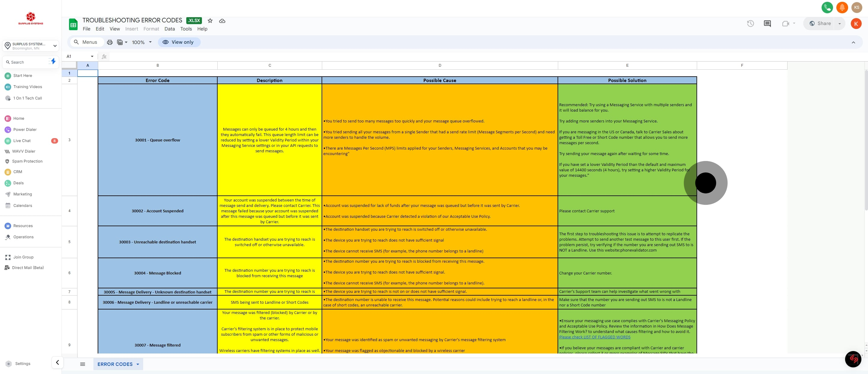Expand the SURPLUS SYSTEM location dropdown

[55, 46]
